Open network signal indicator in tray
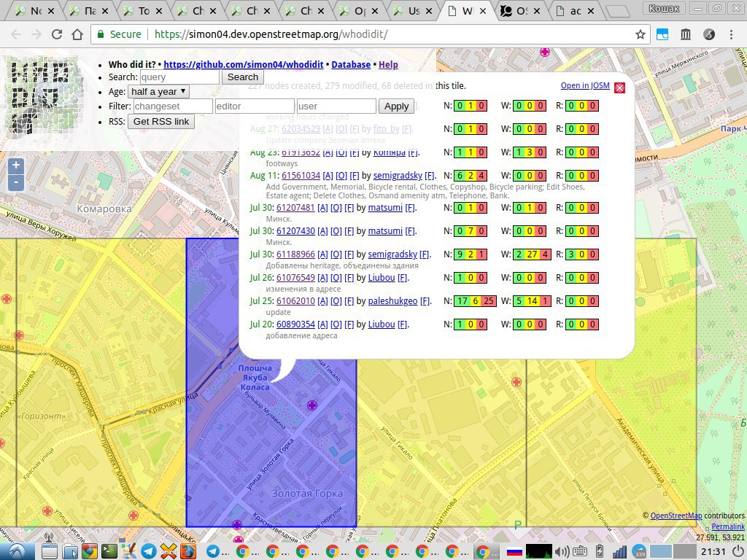The width and height of the screenshot is (747, 560). coord(619,551)
